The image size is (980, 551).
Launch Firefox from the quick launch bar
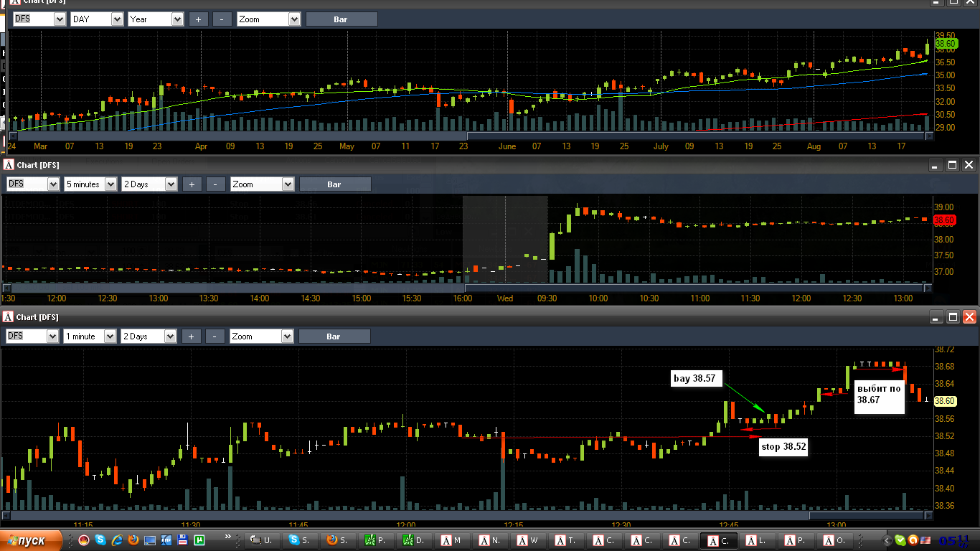(133, 540)
